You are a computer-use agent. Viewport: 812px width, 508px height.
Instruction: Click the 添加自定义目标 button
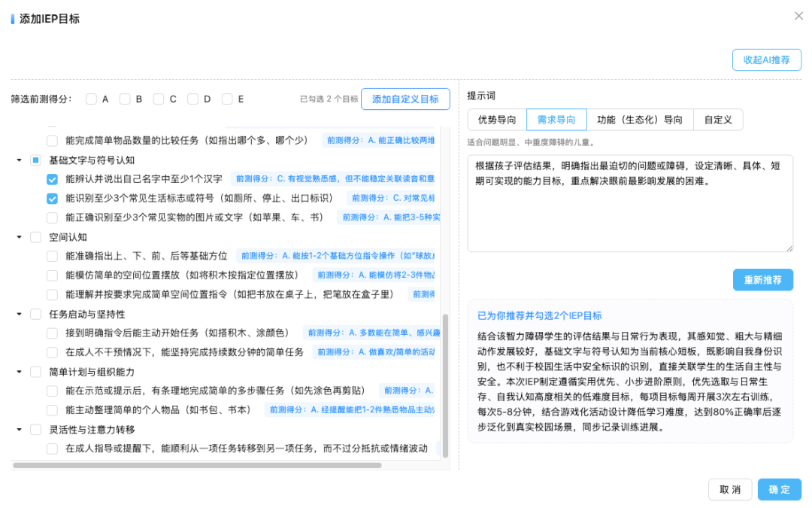click(405, 99)
